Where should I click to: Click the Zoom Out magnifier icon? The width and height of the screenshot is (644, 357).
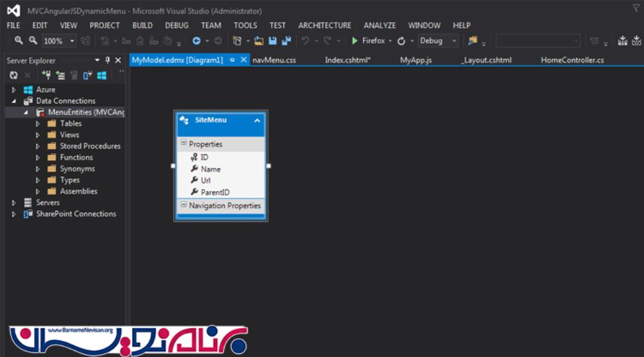tap(33, 41)
